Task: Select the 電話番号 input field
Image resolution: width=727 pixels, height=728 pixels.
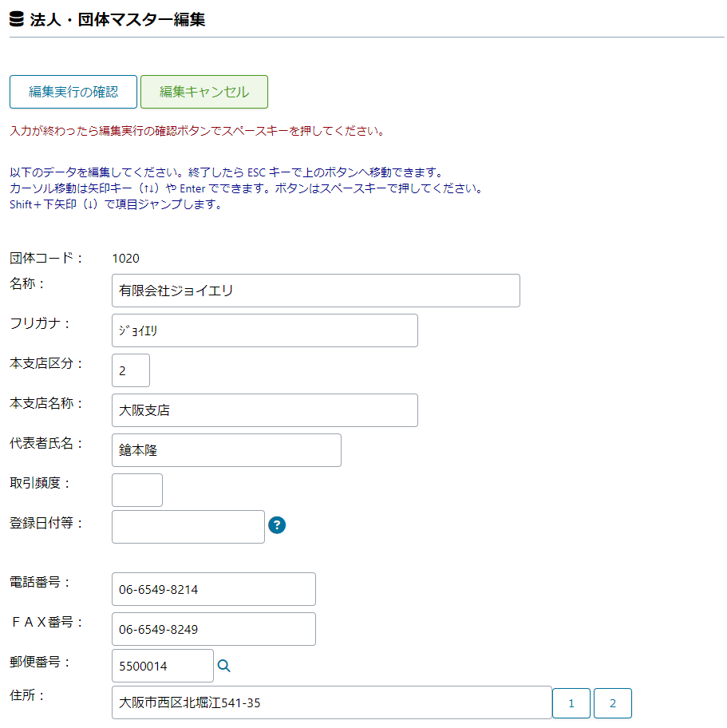Action: [213, 589]
